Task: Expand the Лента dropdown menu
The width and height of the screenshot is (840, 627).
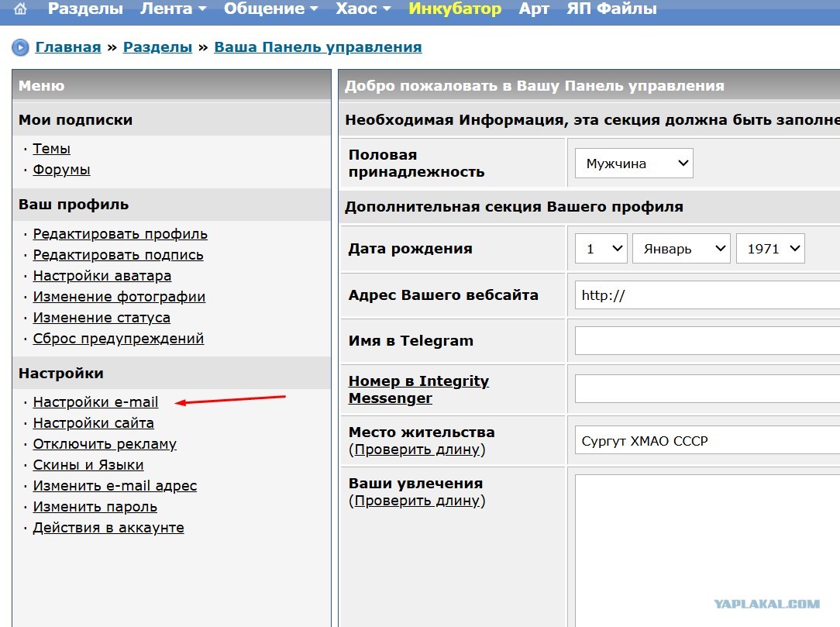Action: tap(173, 9)
